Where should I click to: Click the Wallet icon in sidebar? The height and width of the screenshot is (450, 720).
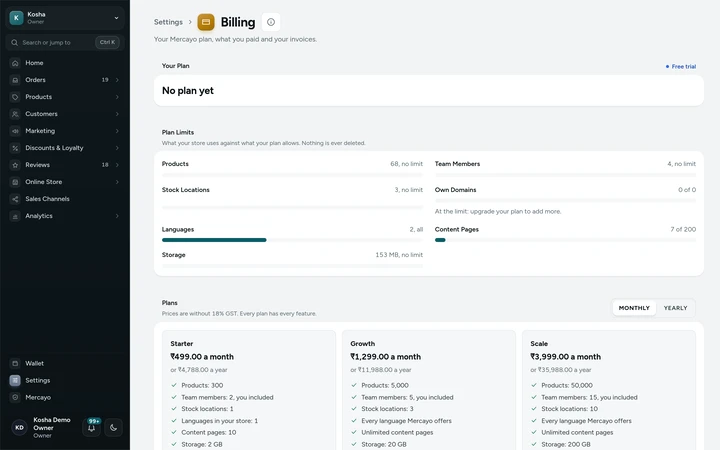(15, 363)
